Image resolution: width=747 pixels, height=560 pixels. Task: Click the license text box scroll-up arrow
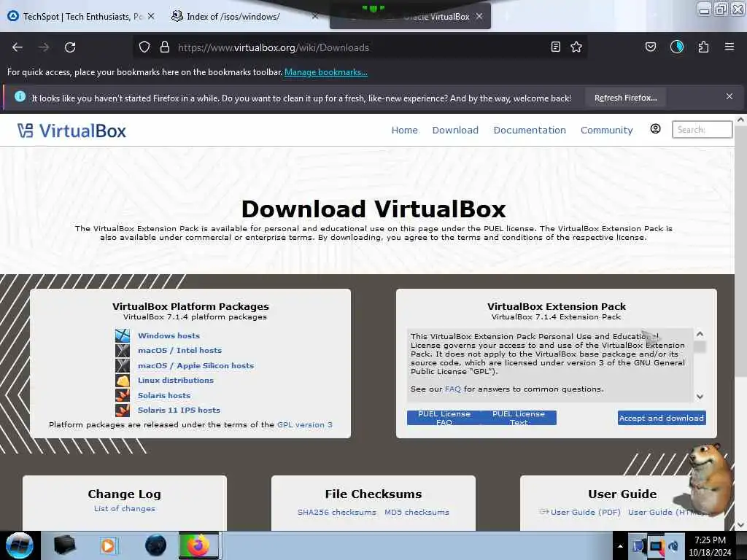coord(700,334)
